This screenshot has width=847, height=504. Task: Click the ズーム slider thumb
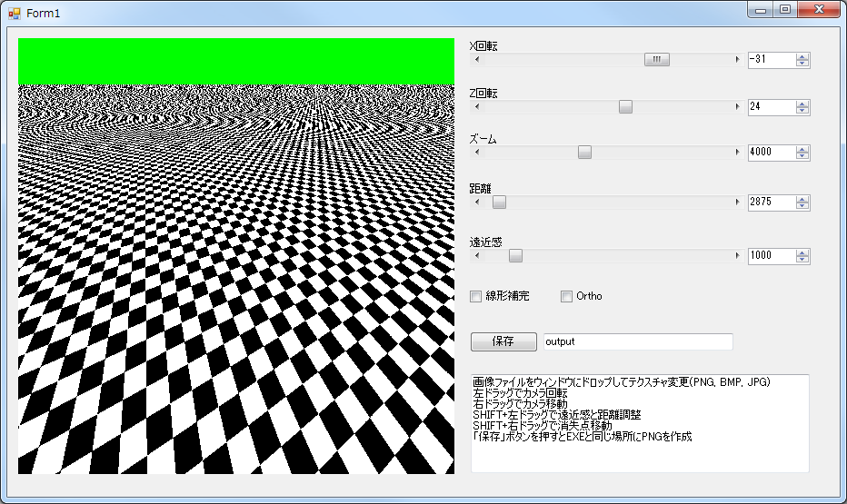(584, 153)
